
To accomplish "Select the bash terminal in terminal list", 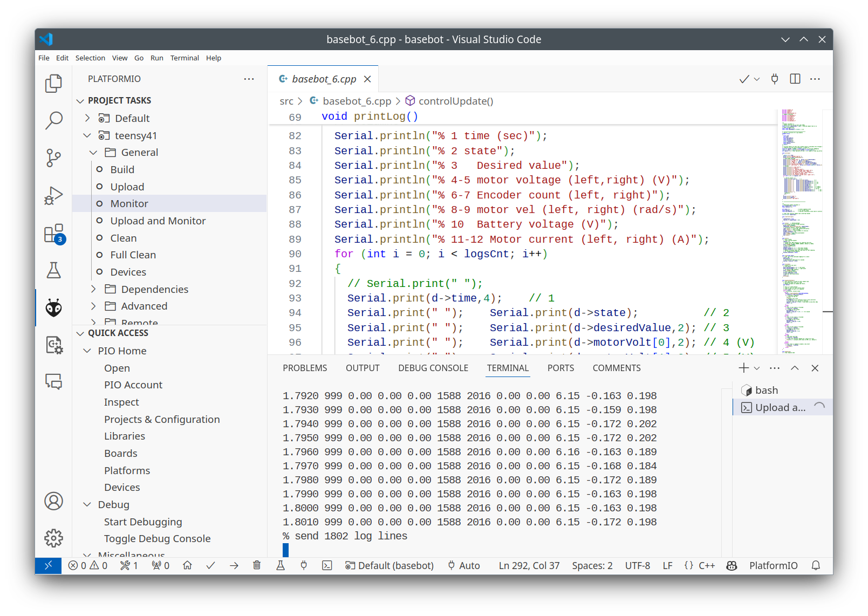I will pyautogui.click(x=766, y=390).
